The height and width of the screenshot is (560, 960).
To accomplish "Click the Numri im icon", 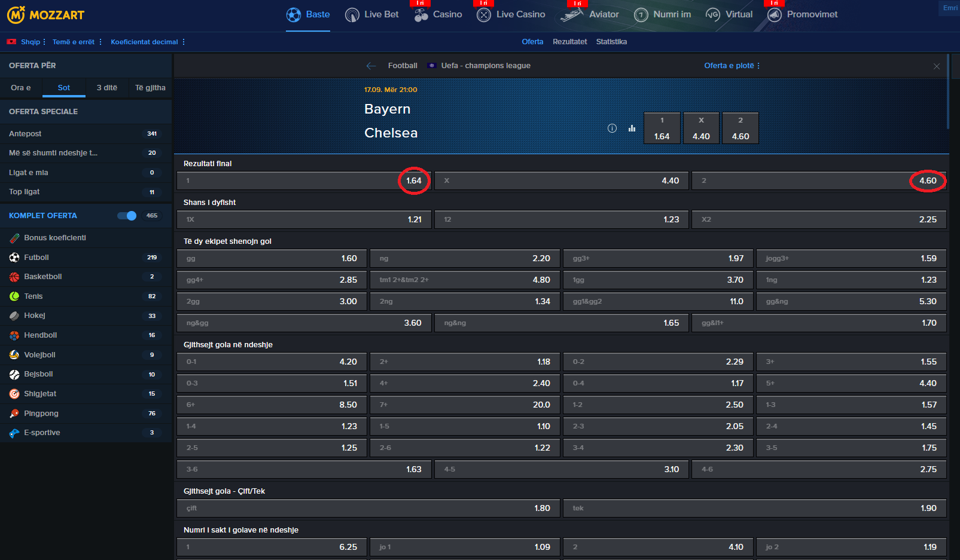I will point(641,15).
